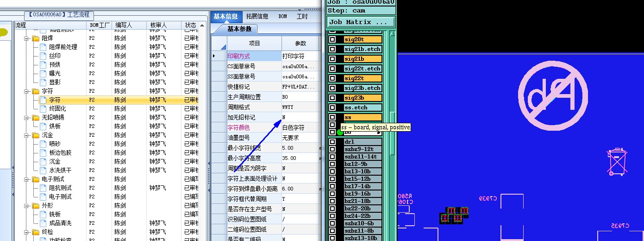This screenshot has height=241, width=644.
Task: Select the szbz9-12t layer name
Action: [x=363, y=149]
